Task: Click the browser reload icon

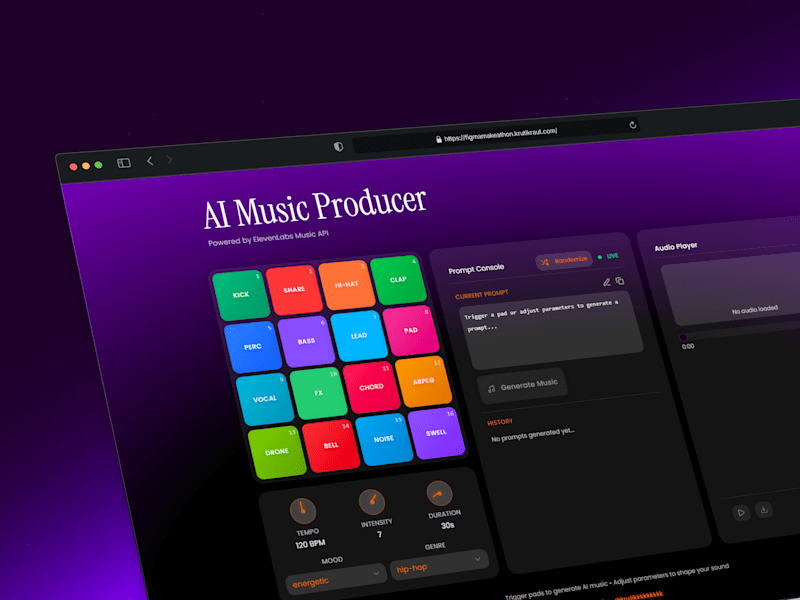Action: 633,124
